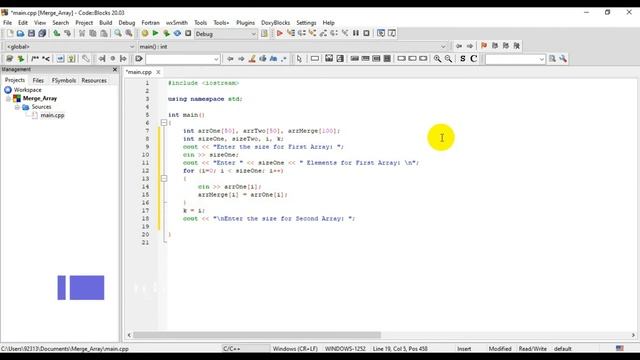Open the debugger Various info icon
This screenshot has width=640, height=360.
tap(391, 33)
